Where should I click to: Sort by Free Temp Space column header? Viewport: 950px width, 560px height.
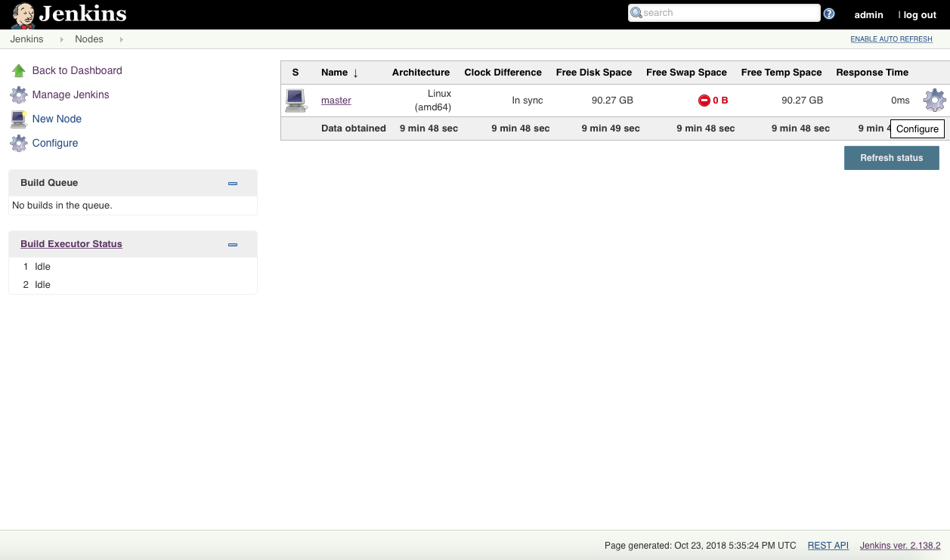[781, 73]
